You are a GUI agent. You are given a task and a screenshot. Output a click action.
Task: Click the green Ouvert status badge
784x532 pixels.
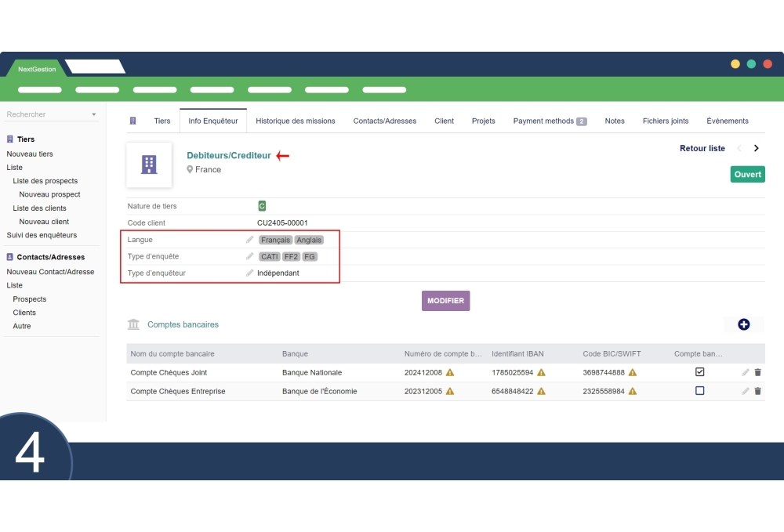pos(747,175)
